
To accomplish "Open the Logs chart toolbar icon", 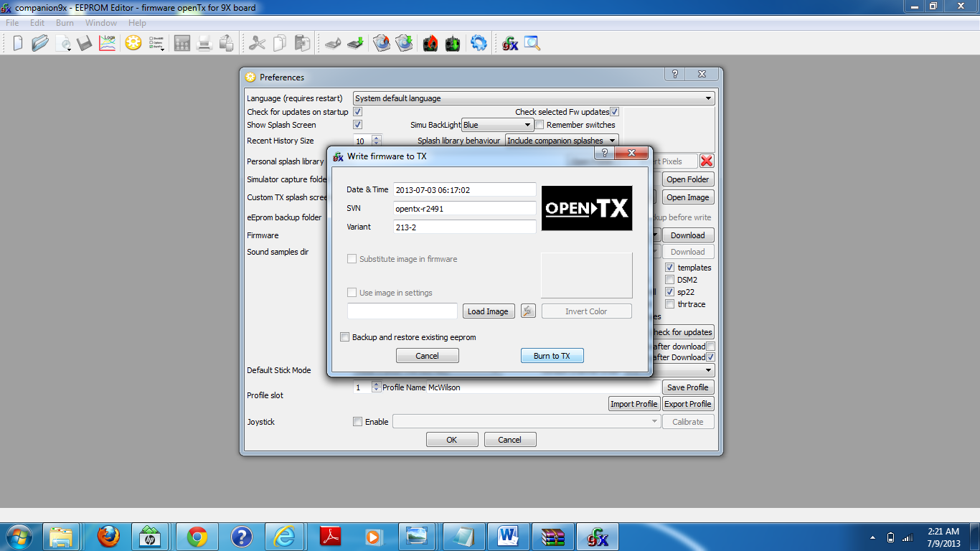I will coord(108,43).
